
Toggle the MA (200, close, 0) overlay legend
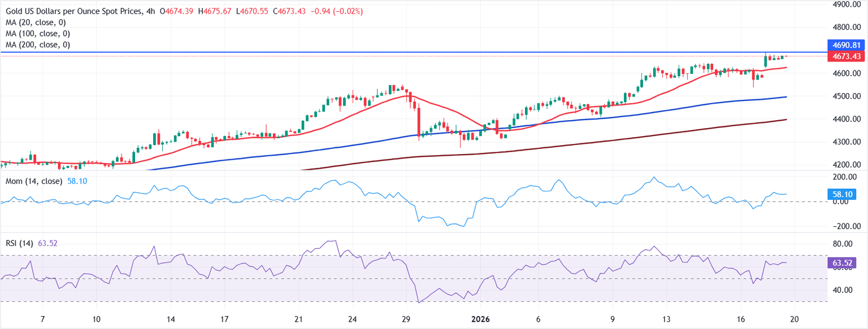click(x=36, y=44)
